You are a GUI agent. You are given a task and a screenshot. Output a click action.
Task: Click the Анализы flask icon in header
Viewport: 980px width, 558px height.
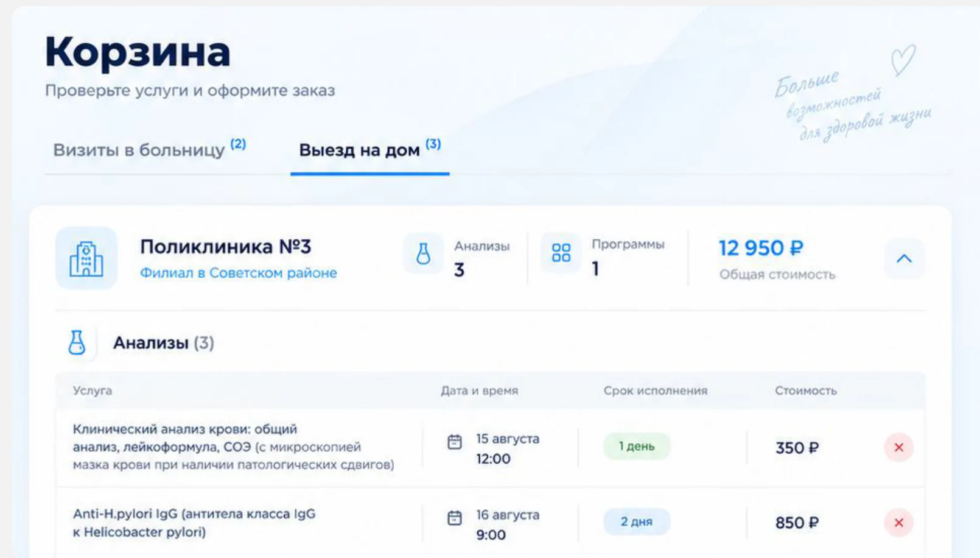[423, 253]
